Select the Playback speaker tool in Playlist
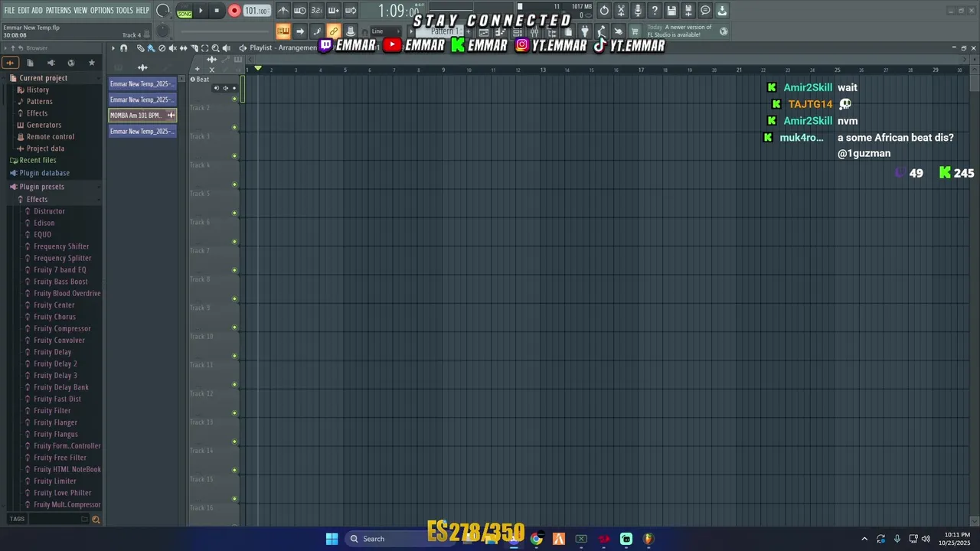 click(226, 48)
